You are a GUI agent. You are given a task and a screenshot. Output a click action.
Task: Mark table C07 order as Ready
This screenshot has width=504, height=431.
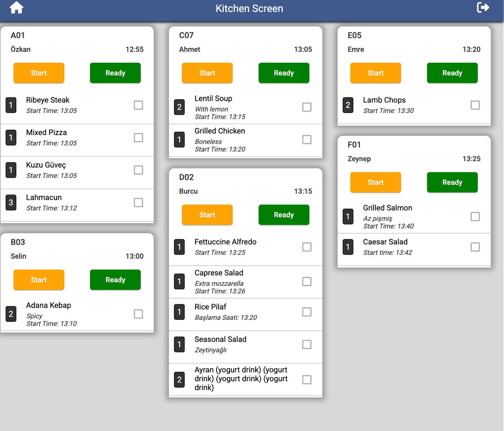(283, 73)
